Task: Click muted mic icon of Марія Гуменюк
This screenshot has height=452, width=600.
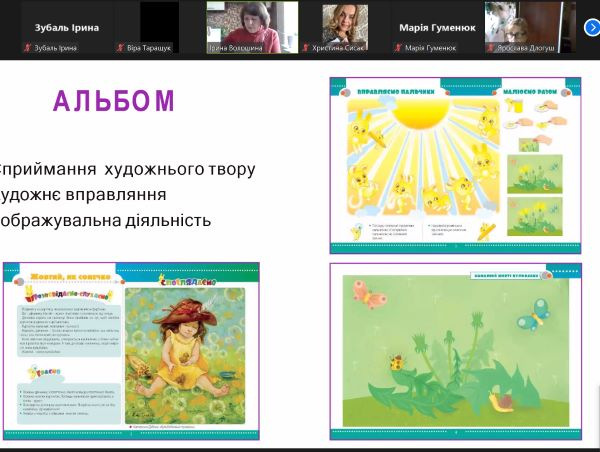Action: (x=398, y=48)
